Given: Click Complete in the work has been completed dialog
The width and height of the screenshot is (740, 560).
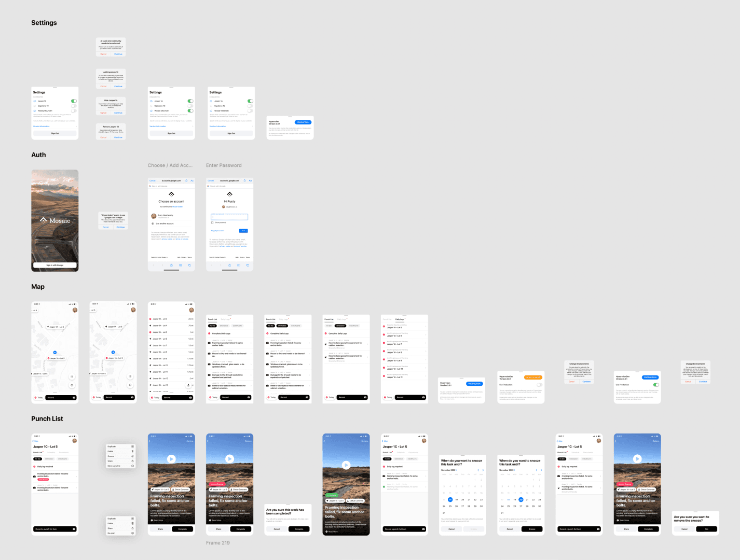Looking at the screenshot, I should (x=299, y=529).
